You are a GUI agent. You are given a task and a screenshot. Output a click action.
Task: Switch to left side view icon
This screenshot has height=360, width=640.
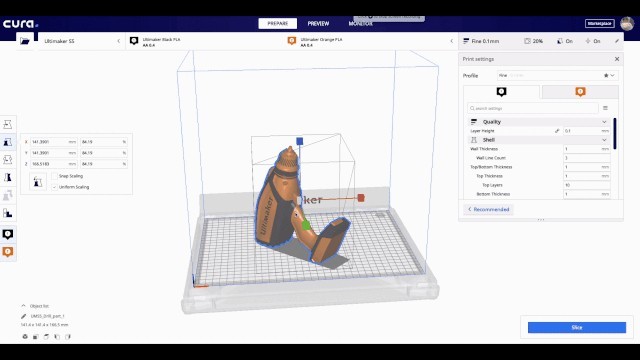click(57, 337)
